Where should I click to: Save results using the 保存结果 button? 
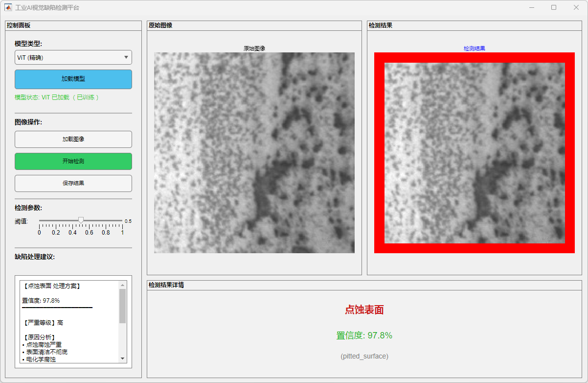(x=73, y=183)
